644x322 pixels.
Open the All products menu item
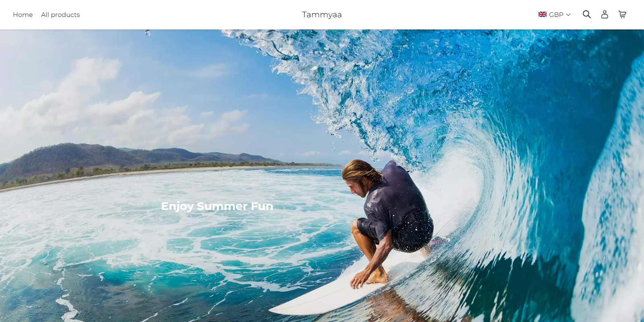[60, 15]
